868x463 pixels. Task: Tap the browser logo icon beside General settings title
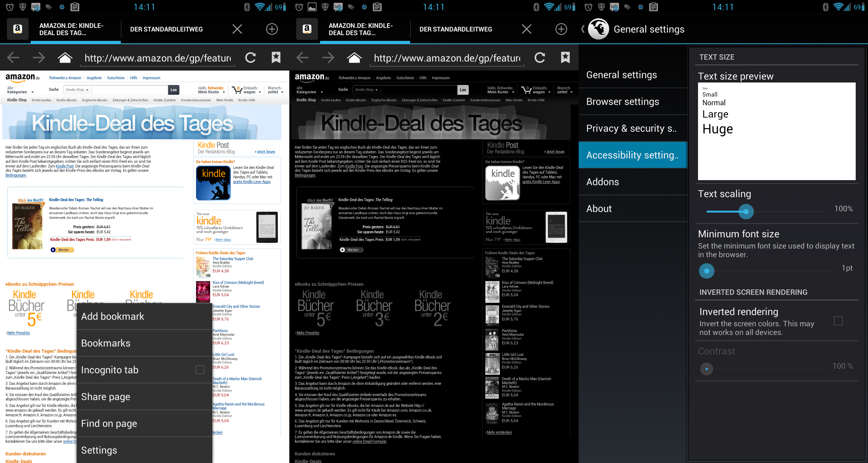pyautogui.click(x=599, y=29)
